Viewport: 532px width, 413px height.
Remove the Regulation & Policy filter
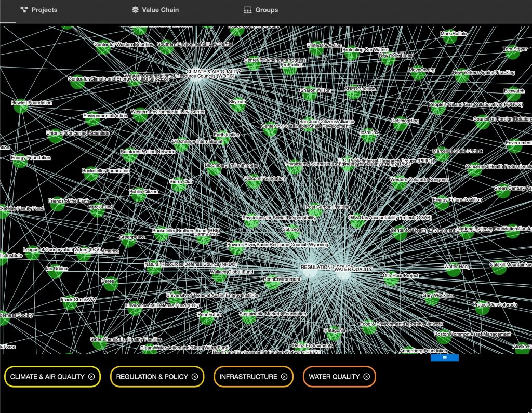[x=195, y=376]
